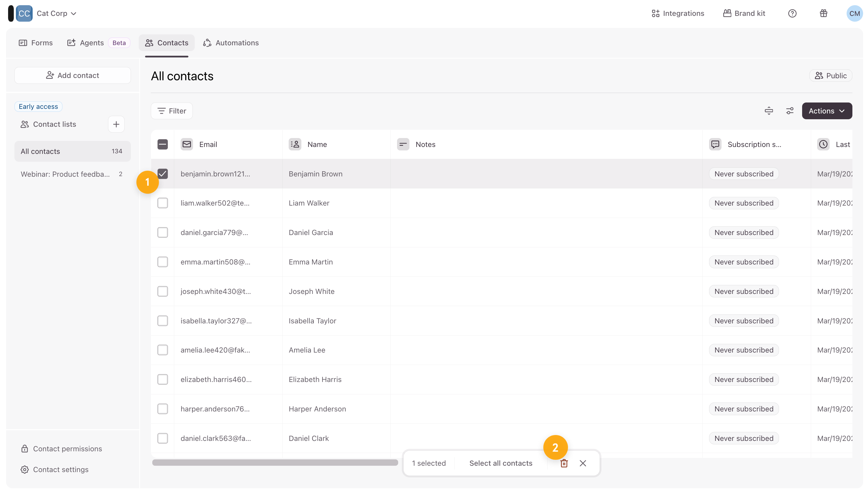Check the Liam Walker row checkbox
Screen dimensions: 868x492
[x=163, y=203]
